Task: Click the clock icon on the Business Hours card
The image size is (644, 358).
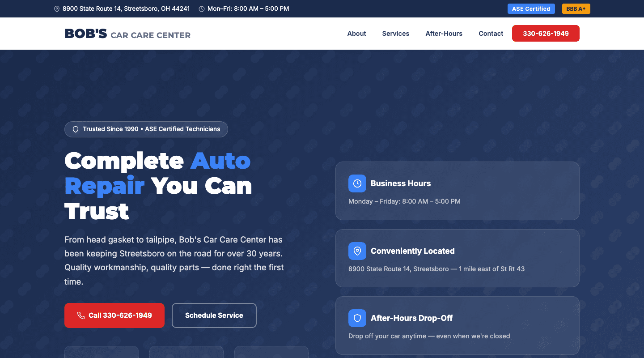Action: pos(357,183)
